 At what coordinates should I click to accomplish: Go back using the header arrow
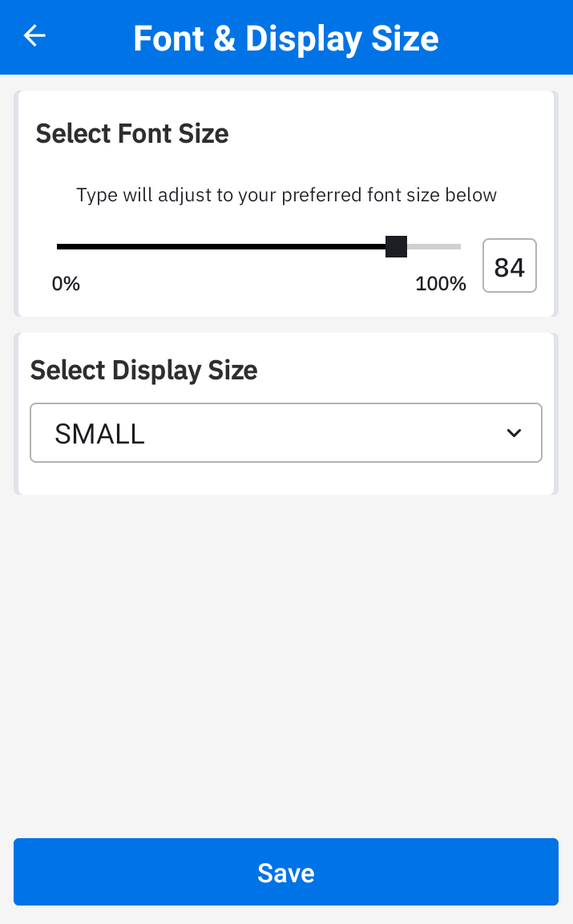click(34, 36)
